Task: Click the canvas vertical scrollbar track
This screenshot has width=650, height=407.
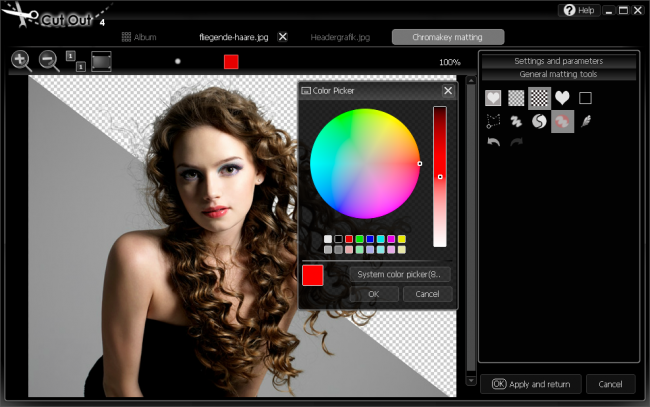Action: [471, 228]
